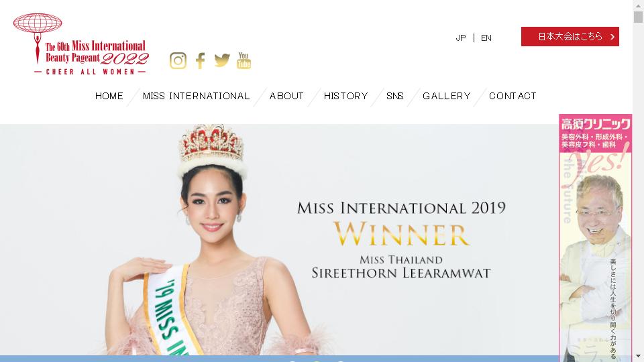Click the arrow on the red Japanese button
Screen dimensions: 644x362
[612, 36]
